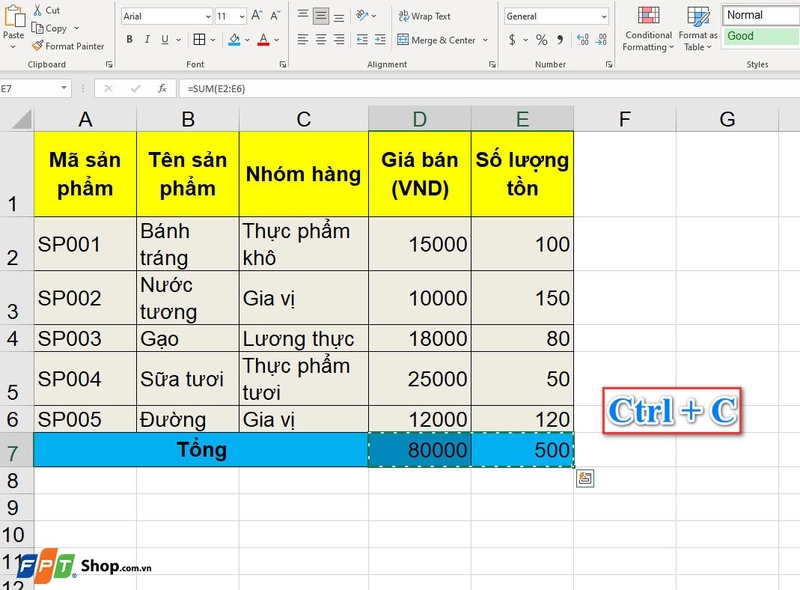
Task: Click the Paste Options smart tag
Action: [585, 478]
